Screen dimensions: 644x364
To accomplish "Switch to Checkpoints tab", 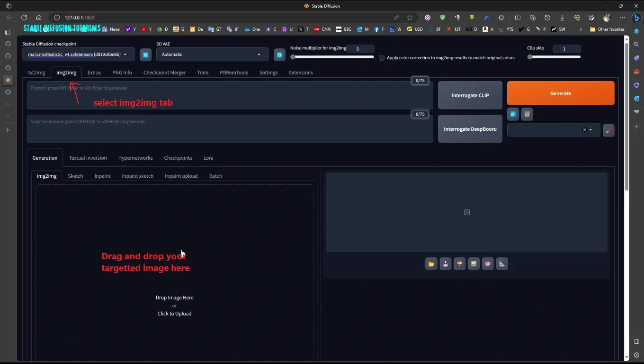I will (x=178, y=158).
